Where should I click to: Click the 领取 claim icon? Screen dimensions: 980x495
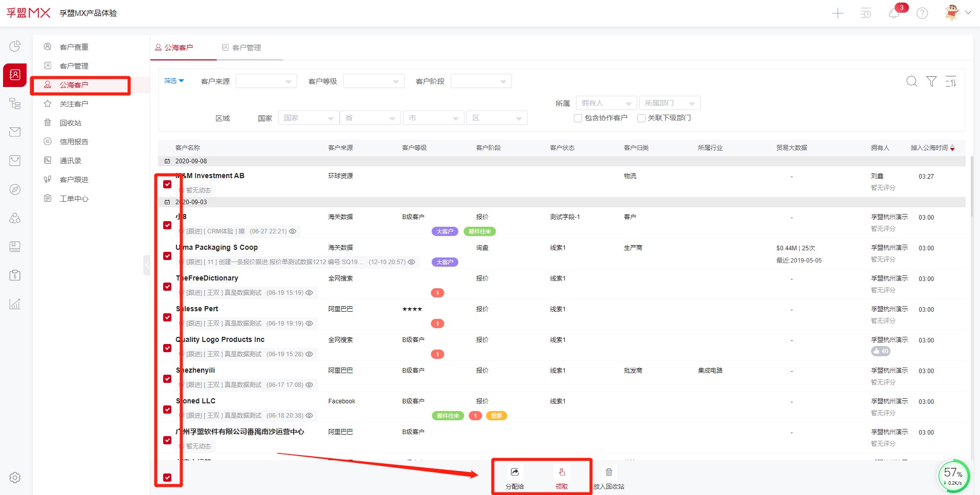(562, 472)
